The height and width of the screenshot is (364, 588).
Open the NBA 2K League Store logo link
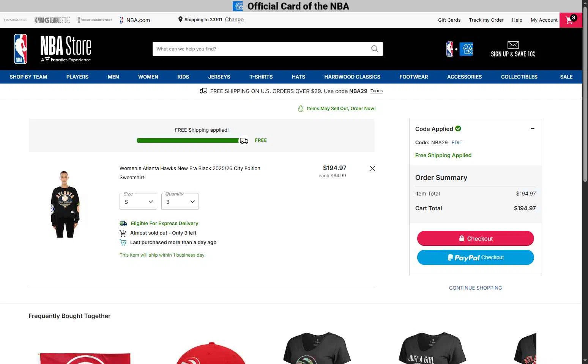pos(95,20)
